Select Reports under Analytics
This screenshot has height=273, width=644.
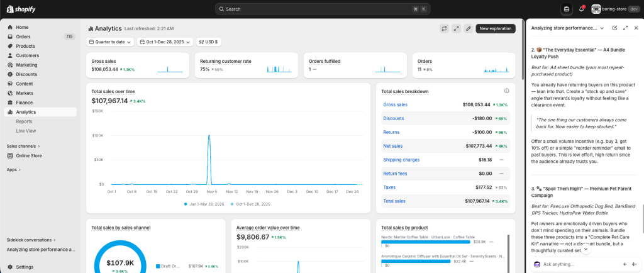pos(25,121)
